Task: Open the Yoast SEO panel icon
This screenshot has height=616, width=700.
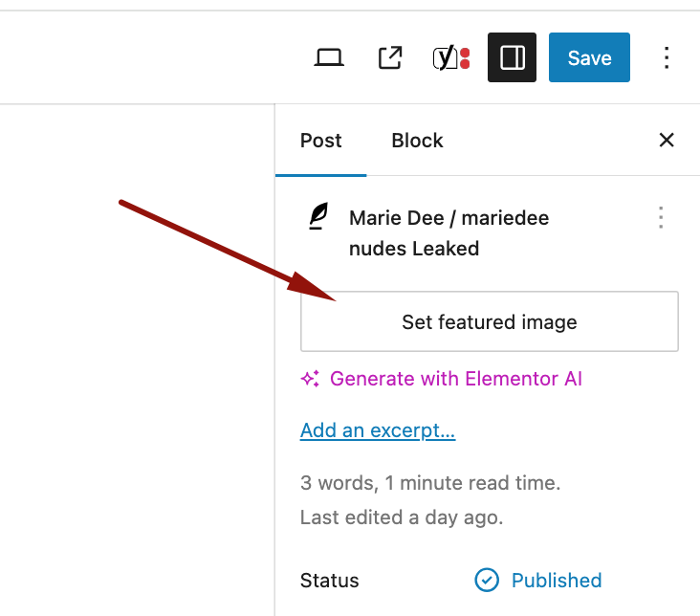Action: tap(451, 57)
